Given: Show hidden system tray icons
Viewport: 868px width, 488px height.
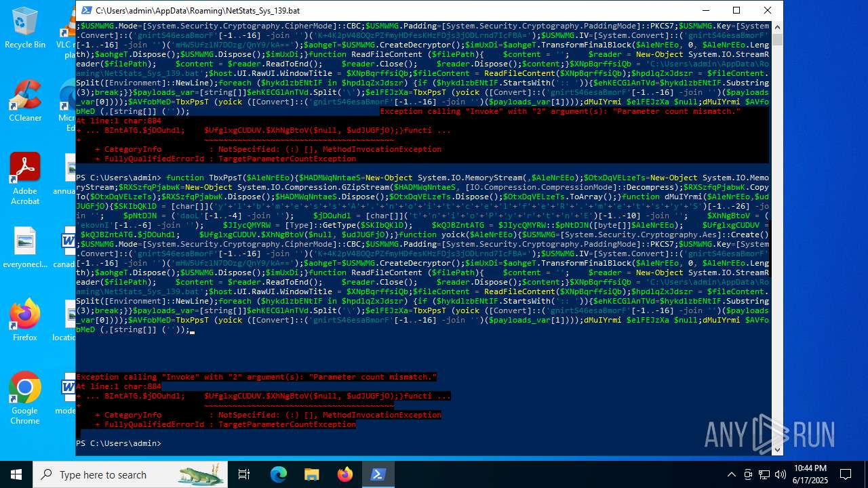Looking at the screenshot, I should [x=731, y=474].
